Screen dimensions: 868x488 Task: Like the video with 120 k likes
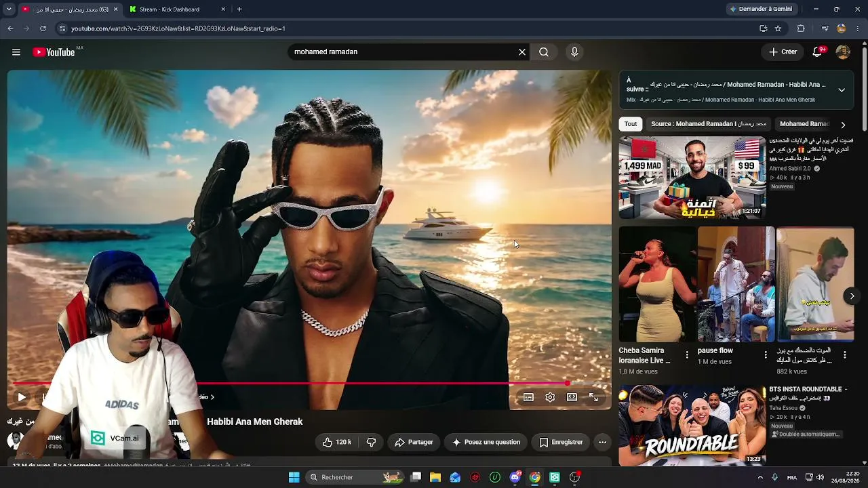coord(337,442)
